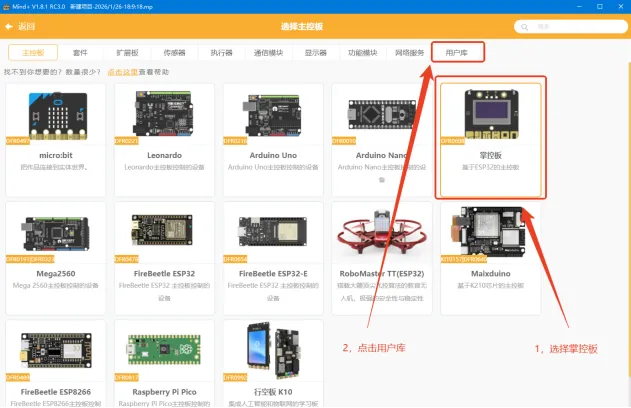
Task: Select the FireBeetle ESP32-E board
Action: point(273,258)
